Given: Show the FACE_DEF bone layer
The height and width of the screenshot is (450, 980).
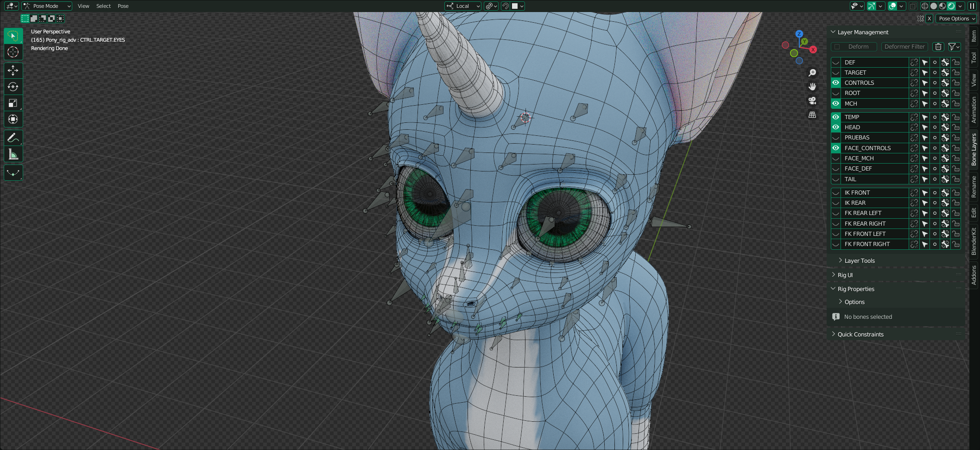Looking at the screenshot, I should (836, 169).
